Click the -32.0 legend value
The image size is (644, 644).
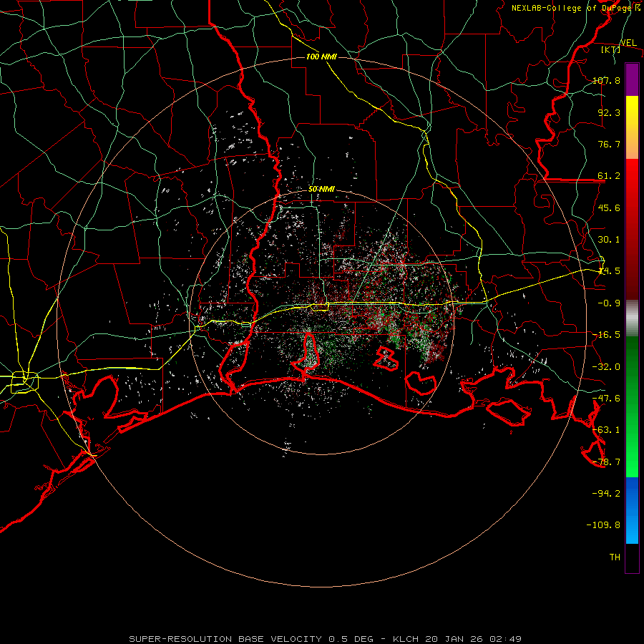606,367
